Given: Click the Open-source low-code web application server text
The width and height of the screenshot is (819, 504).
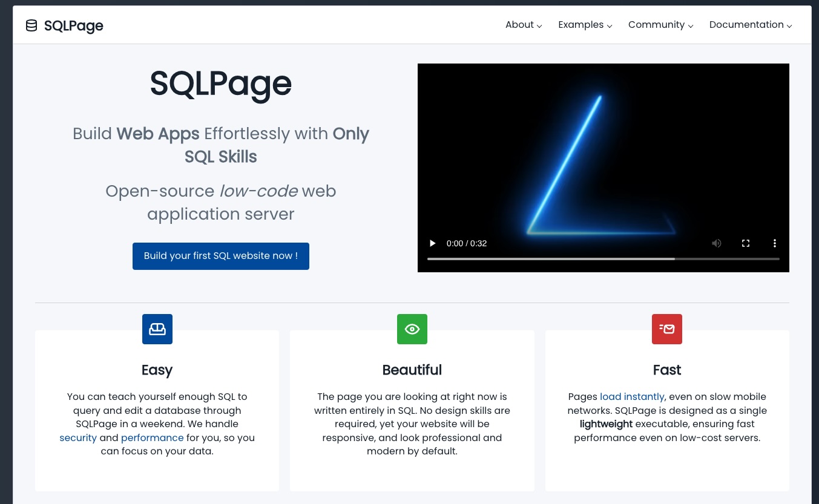Looking at the screenshot, I should tap(221, 203).
